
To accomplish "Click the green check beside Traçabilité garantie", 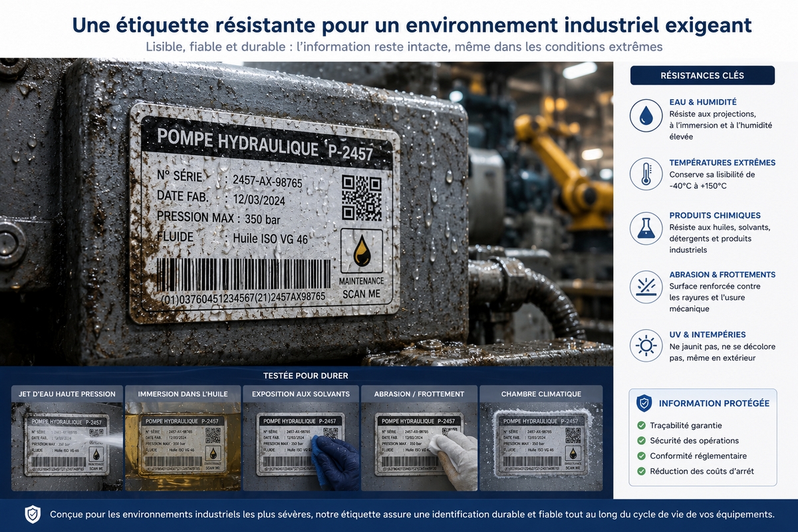I will 641,425.
